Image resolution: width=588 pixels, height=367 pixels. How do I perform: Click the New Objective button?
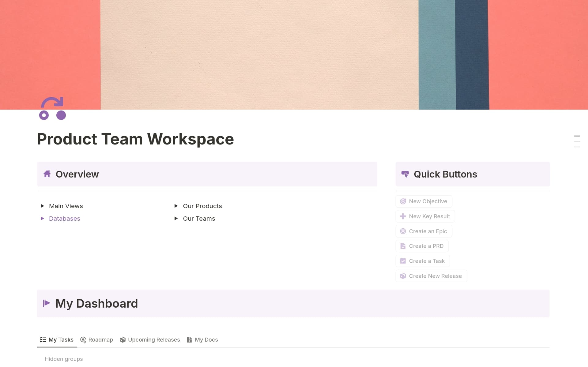coord(424,201)
